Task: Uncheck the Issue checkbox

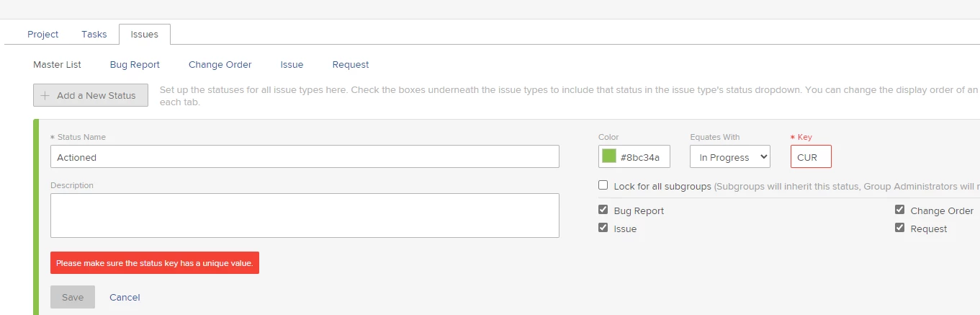Action: click(603, 228)
